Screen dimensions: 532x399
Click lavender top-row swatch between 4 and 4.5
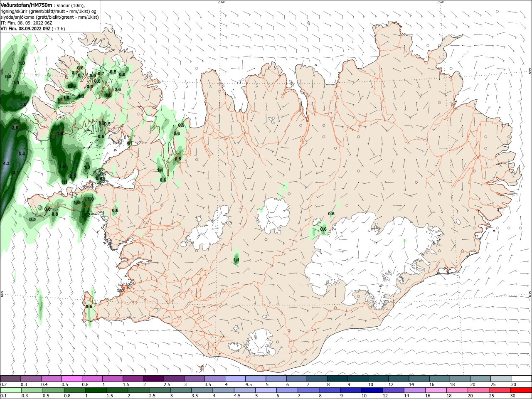[236, 379]
